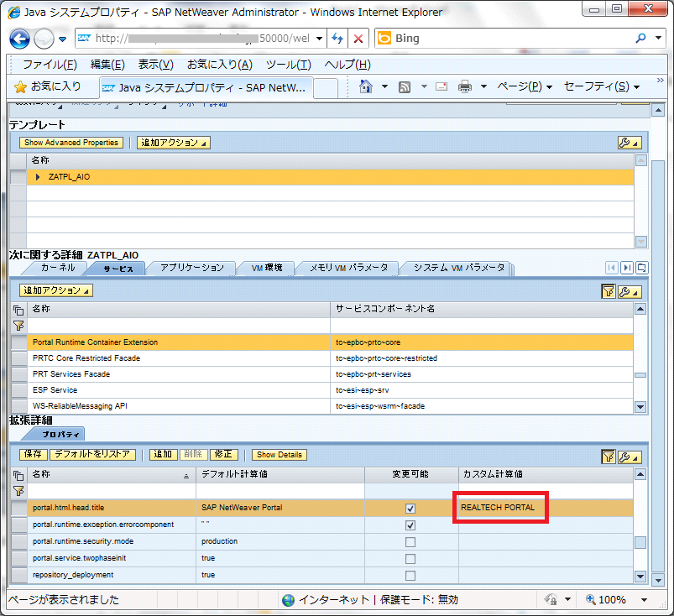
Task: Click select-all icon in properties table
Action: (18, 475)
